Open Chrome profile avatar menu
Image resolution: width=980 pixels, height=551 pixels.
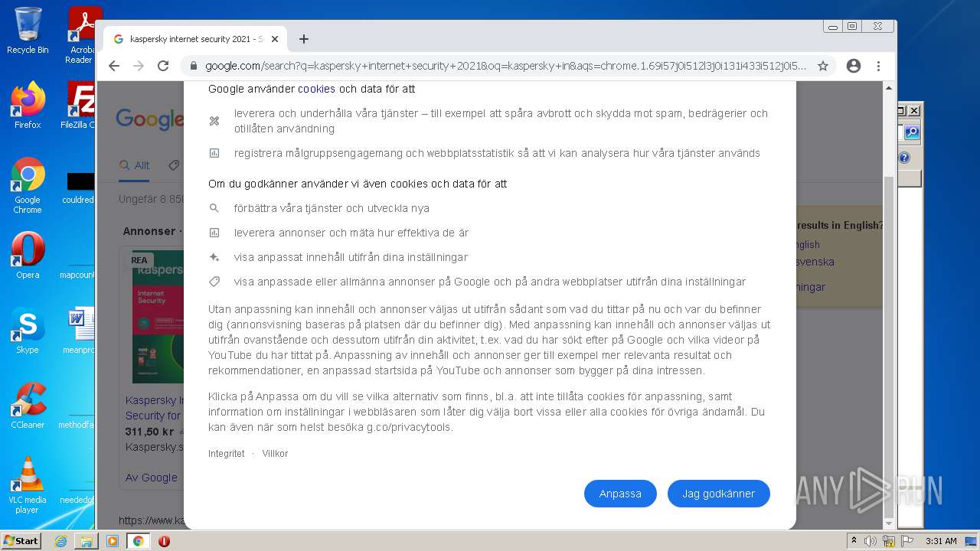(x=854, y=66)
